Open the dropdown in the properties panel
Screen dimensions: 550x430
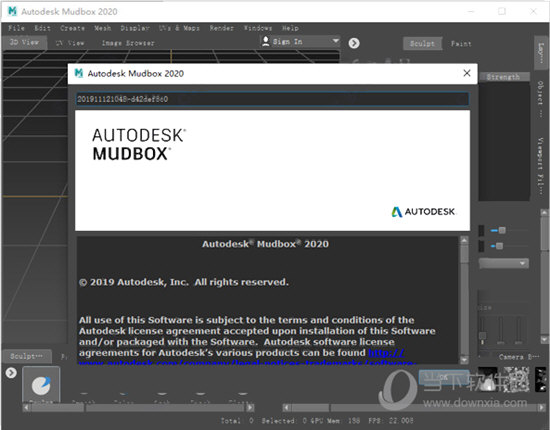(x=504, y=263)
